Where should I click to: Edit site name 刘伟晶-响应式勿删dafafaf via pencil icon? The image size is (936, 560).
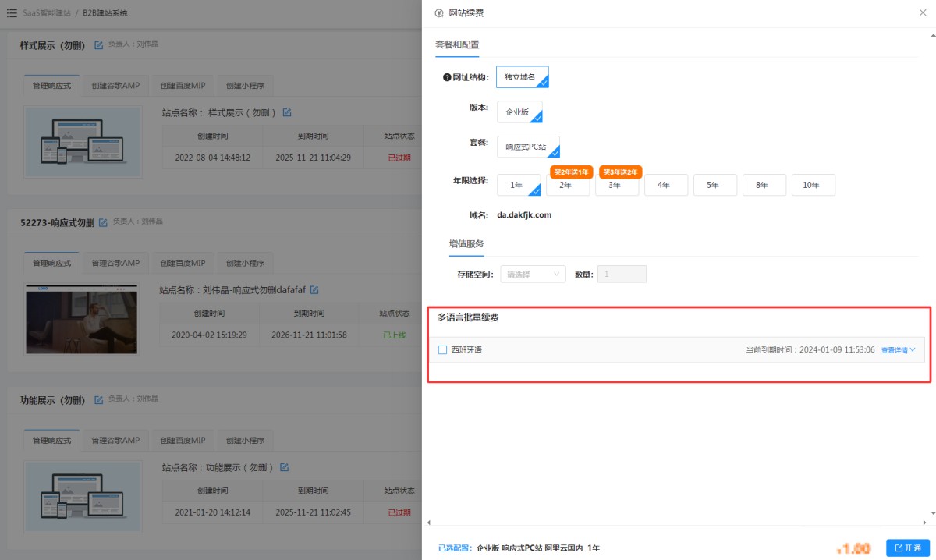pyautogui.click(x=314, y=290)
